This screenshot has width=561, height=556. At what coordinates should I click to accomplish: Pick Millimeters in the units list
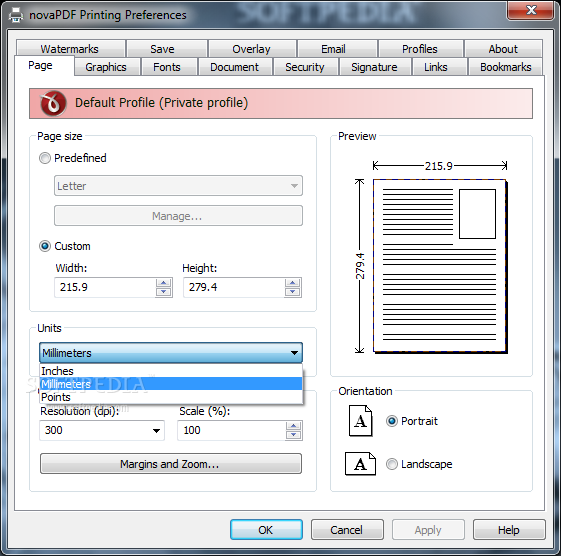pyautogui.click(x=171, y=384)
